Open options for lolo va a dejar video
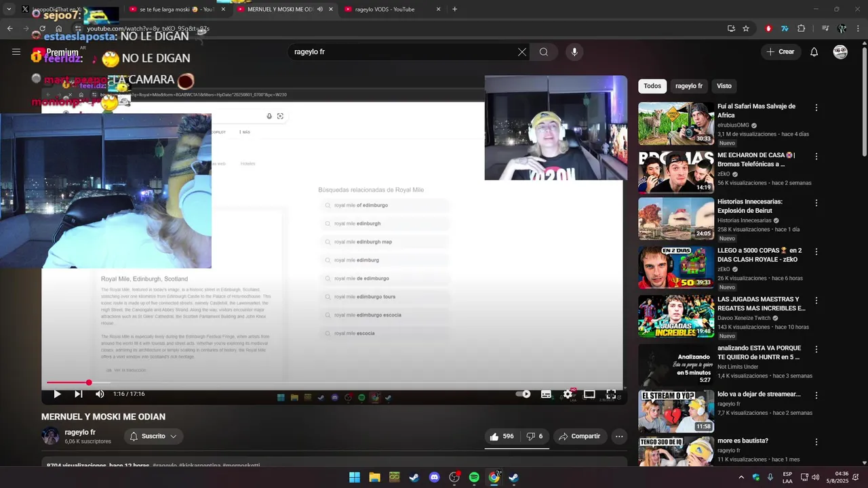 tap(816, 395)
